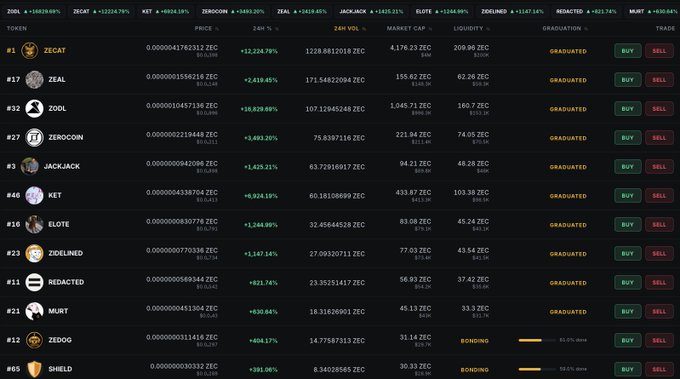Buy the KET token
The height and width of the screenshot is (379, 680).
coord(628,196)
